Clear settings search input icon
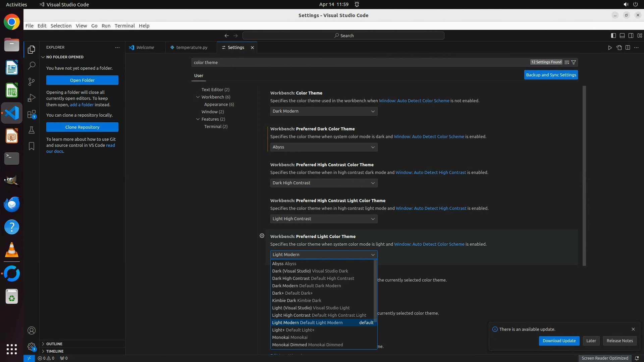The image size is (644, 362). point(567,62)
